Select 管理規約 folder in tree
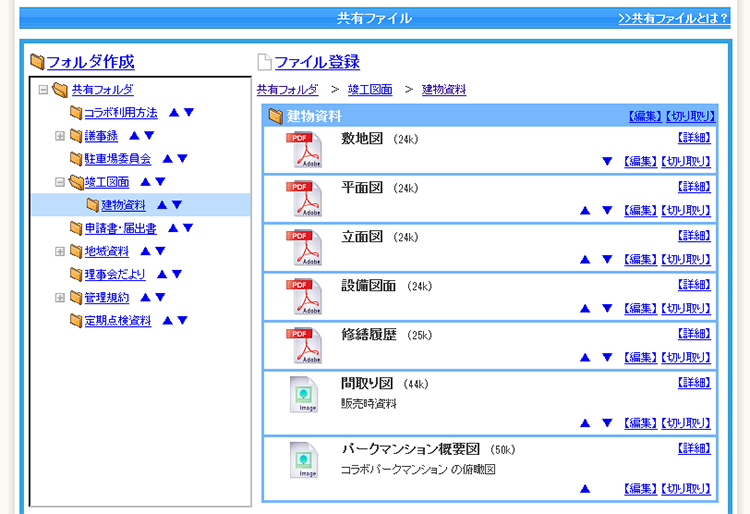 click(x=107, y=298)
